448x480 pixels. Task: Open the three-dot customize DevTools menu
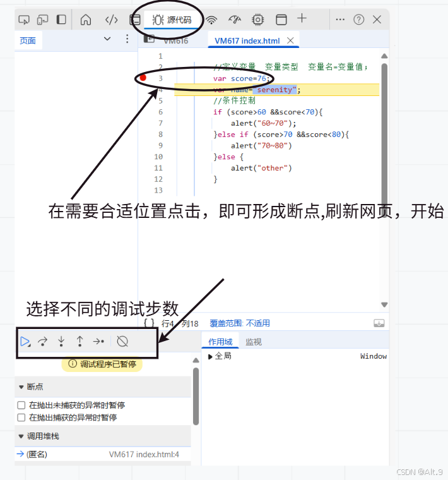click(x=340, y=20)
